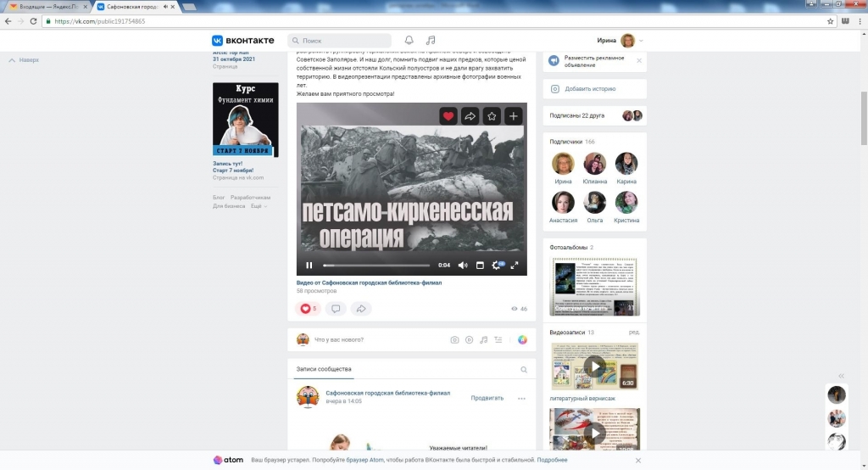Search within community posts
Image resolution: width=868 pixels, height=470 pixels.
(524, 370)
